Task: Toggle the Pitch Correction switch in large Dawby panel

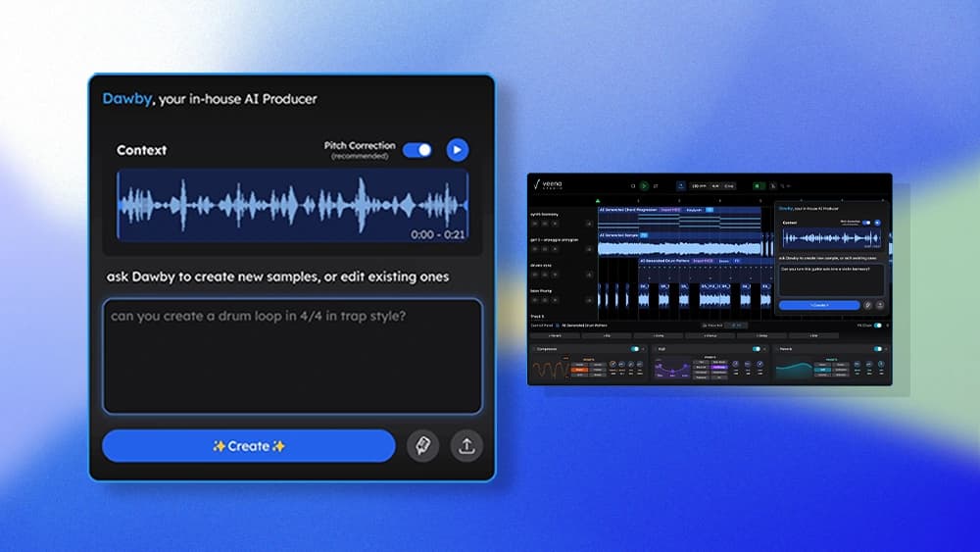Action: (416, 150)
